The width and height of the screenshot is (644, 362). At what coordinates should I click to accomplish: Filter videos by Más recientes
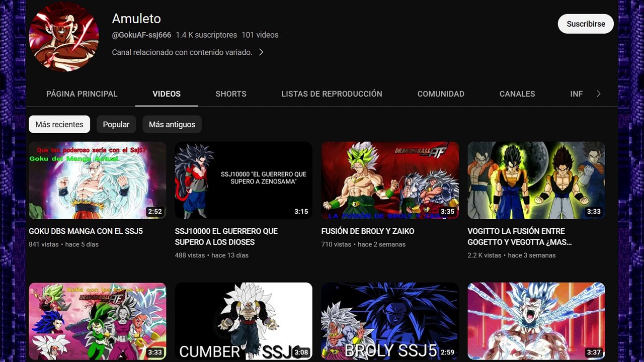click(59, 124)
